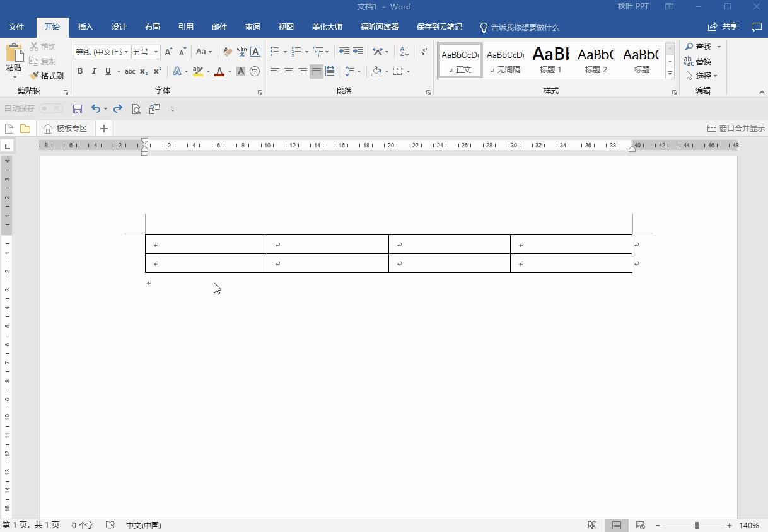The width and height of the screenshot is (768, 532).
Task: Clear all formatting with the eraser icon
Action: coord(228,52)
